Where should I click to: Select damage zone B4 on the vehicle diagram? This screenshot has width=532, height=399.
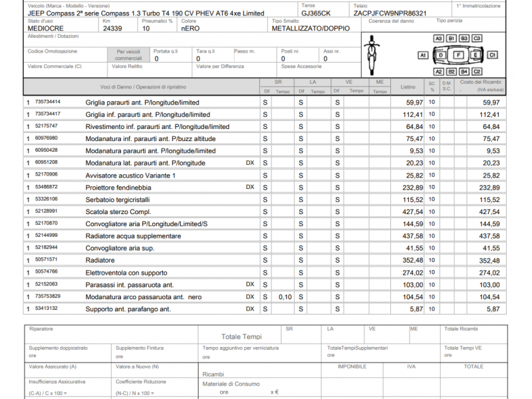[464, 72]
